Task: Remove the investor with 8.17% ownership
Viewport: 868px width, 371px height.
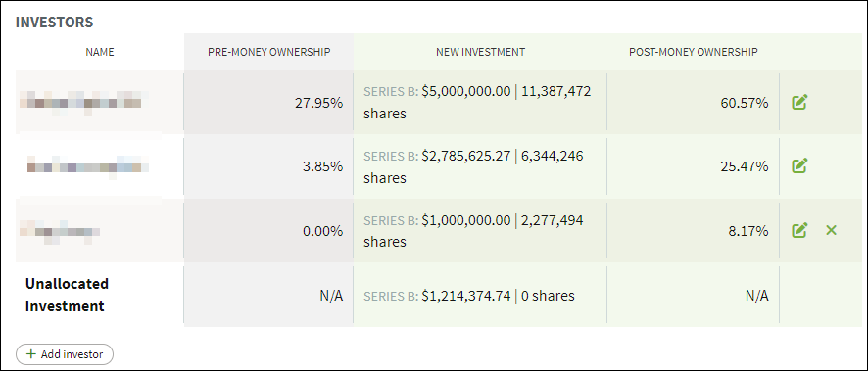Action: pyautogui.click(x=831, y=230)
